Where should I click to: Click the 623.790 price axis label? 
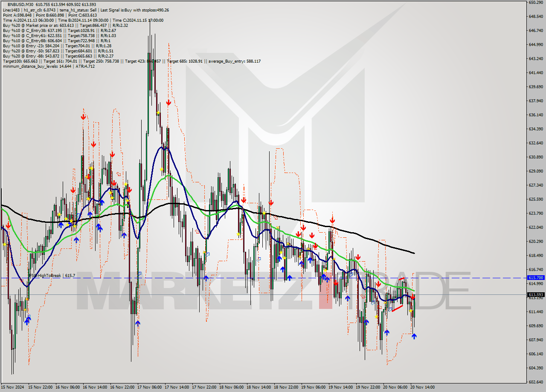pyautogui.click(x=536, y=213)
